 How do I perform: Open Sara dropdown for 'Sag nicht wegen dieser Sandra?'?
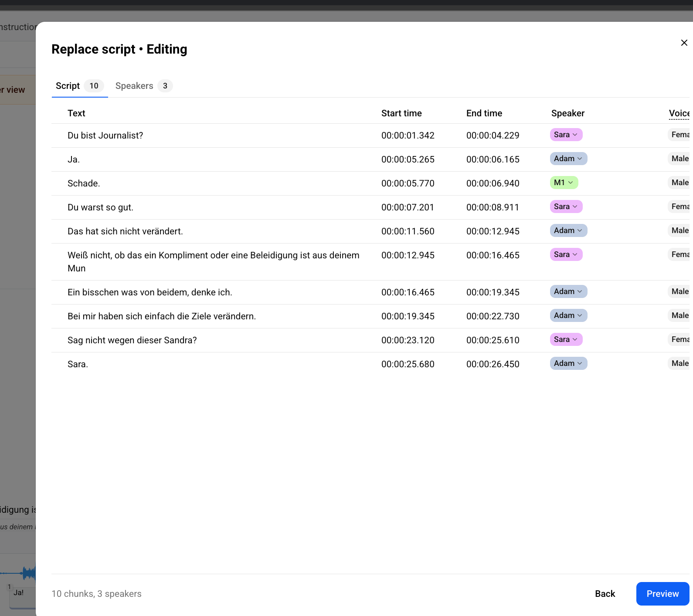[x=566, y=339]
